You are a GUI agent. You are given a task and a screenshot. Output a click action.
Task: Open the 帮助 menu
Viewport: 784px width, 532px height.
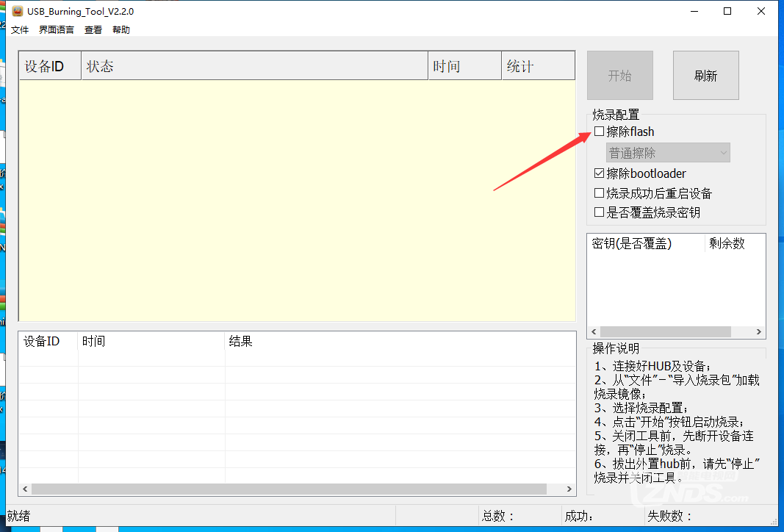pyautogui.click(x=121, y=30)
